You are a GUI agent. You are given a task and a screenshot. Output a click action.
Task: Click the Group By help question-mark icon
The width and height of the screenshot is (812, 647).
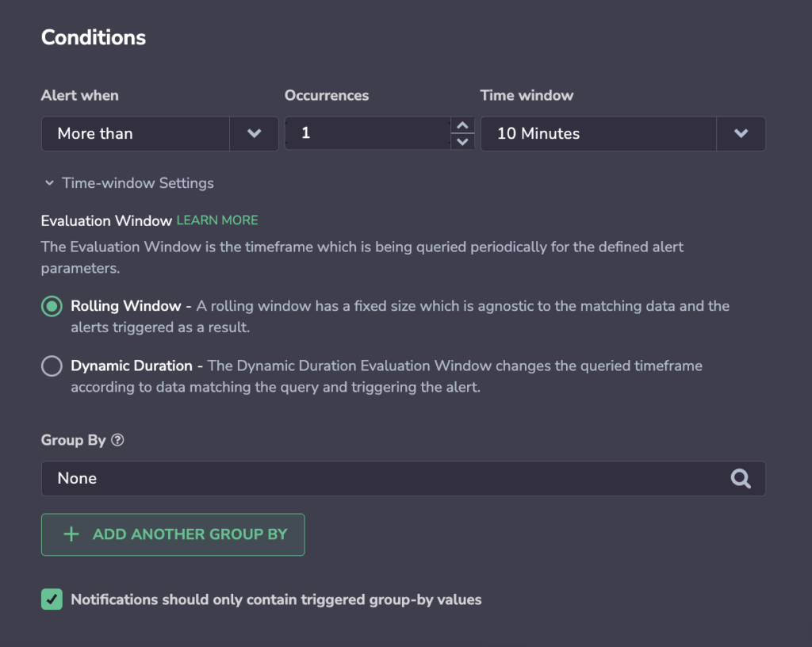tap(117, 440)
